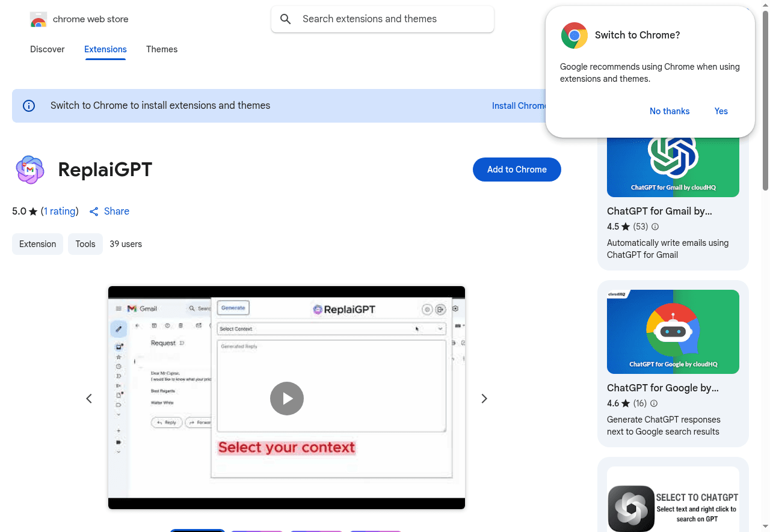Click info icon beside ChatGPT for Gmail rating

click(x=655, y=227)
